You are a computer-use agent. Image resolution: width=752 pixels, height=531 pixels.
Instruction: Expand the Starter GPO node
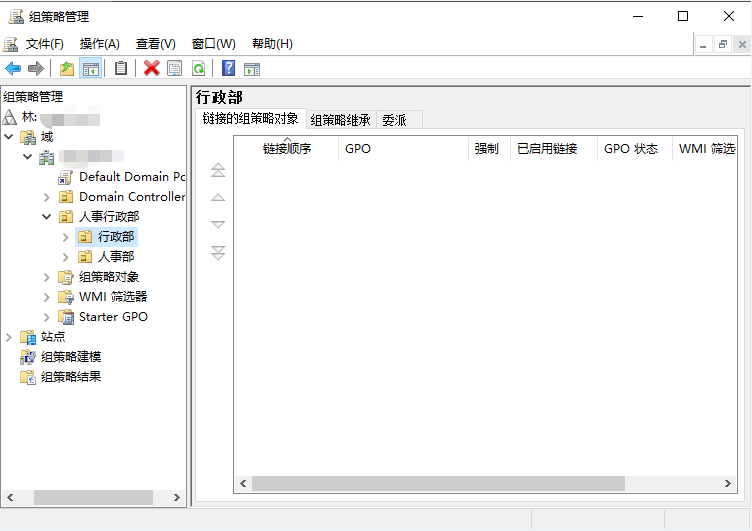coord(47,317)
